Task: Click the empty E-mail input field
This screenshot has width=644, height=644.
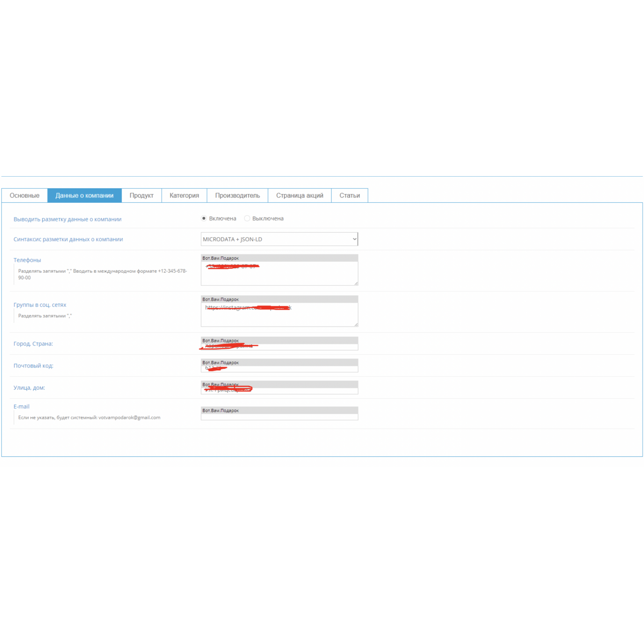Action: click(279, 416)
